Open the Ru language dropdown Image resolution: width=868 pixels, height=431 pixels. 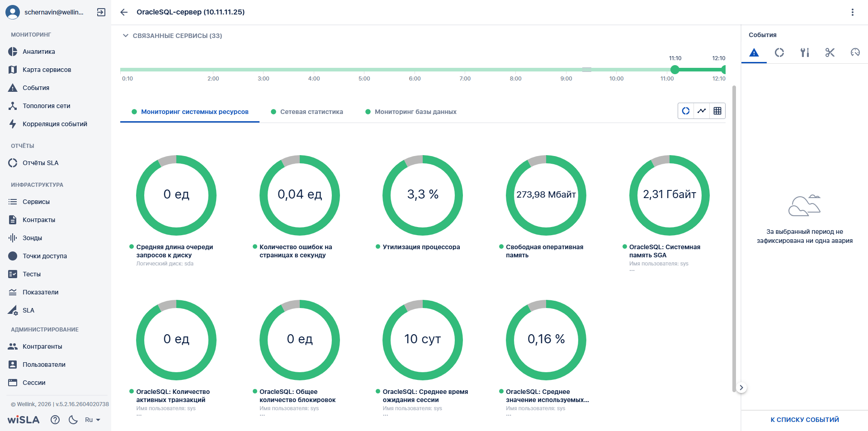[92, 420]
